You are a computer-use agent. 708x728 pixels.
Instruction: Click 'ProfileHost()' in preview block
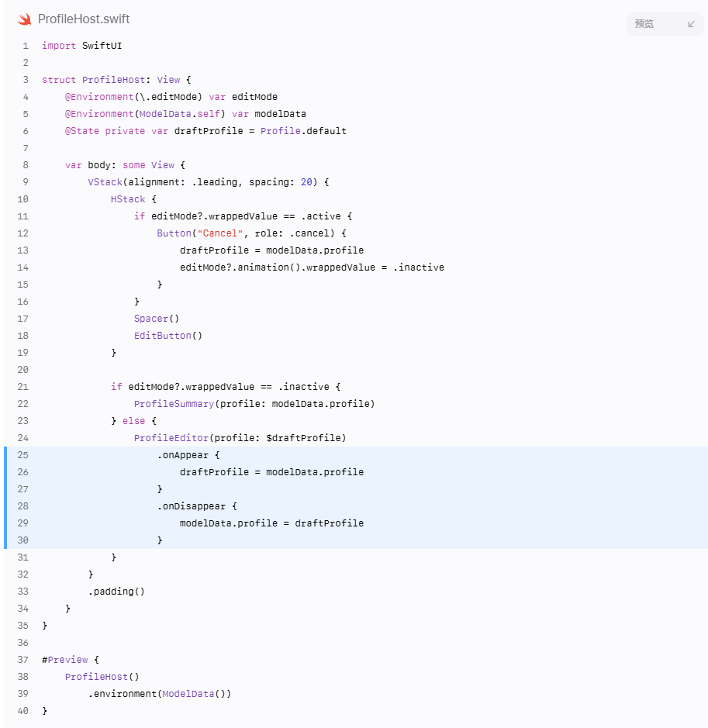[102, 677]
